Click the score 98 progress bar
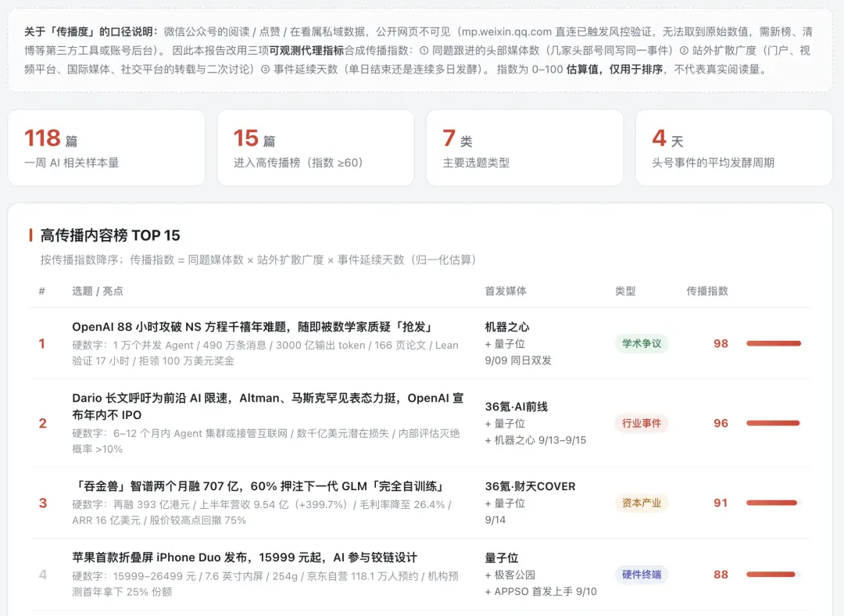Viewport: 844px width, 616px height. click(774, 343)
